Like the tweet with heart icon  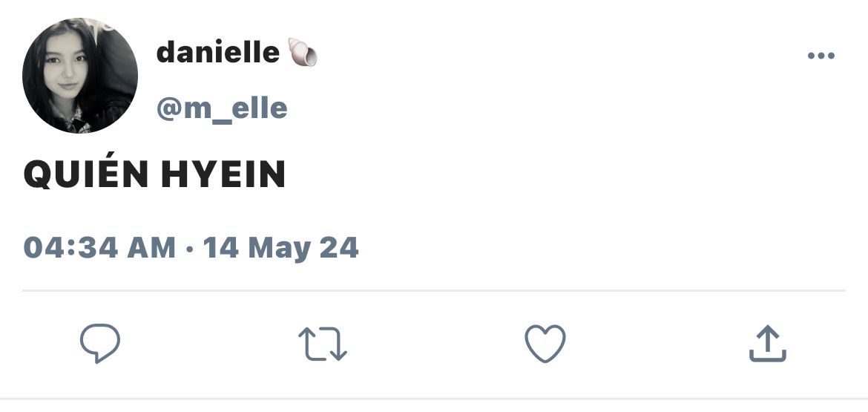[545, 343]
